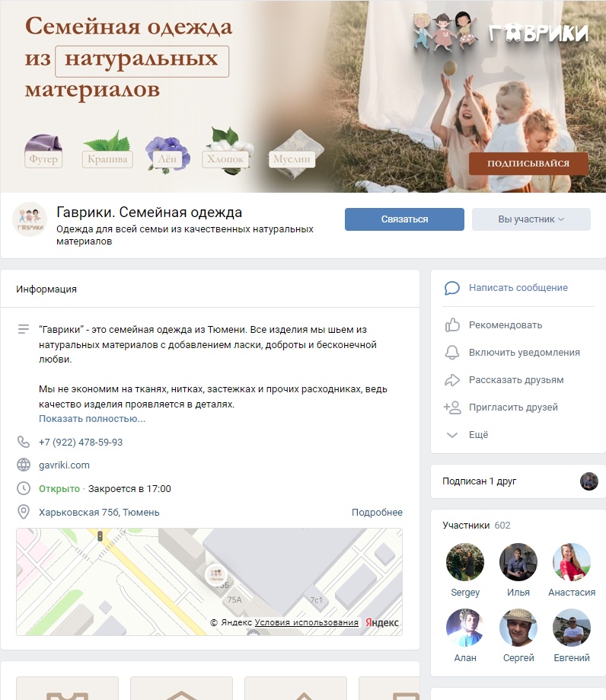This screenshot has height=700, width=606.
Task: Click the name Анастасия under the avatar
Action: pyautogui.click(x=572, y=593)
